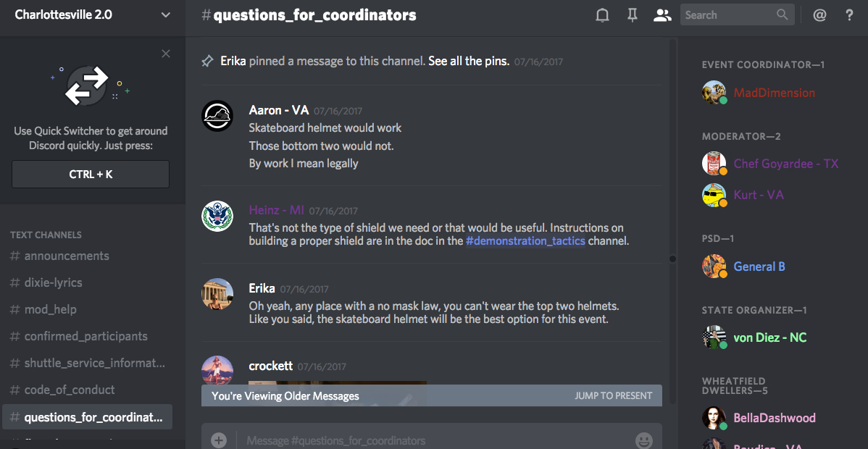
Task: Dismiss the Quick Switcher tip
Action: (166, 54)
